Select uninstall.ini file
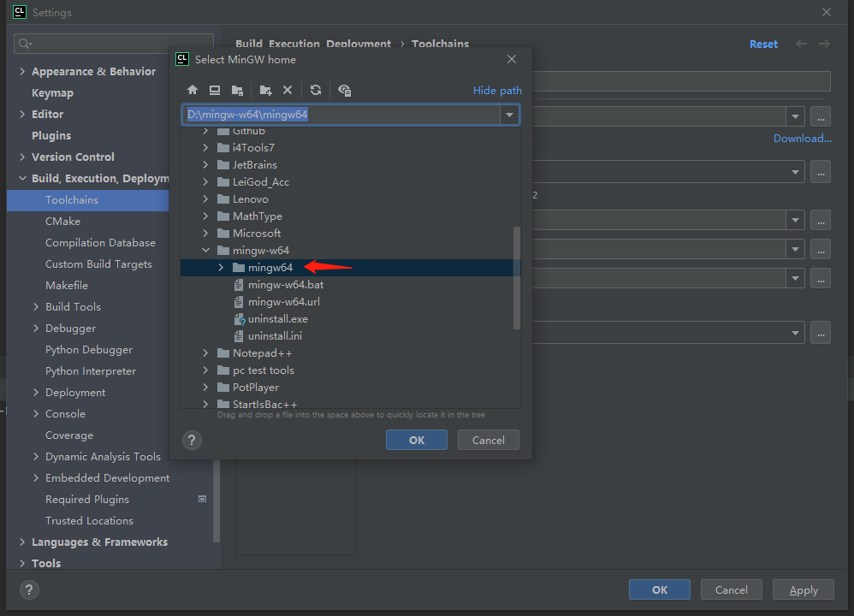Screen dimensions: 854x616 (275, 336)
